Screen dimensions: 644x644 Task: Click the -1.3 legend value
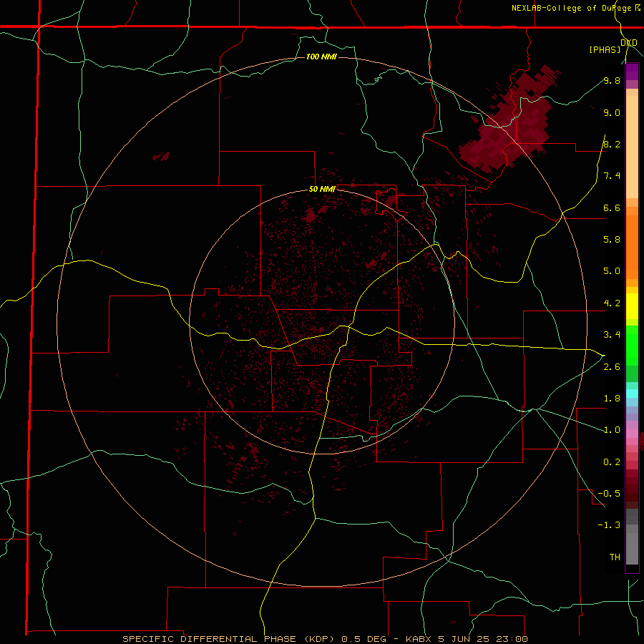[x=610, y=525]
